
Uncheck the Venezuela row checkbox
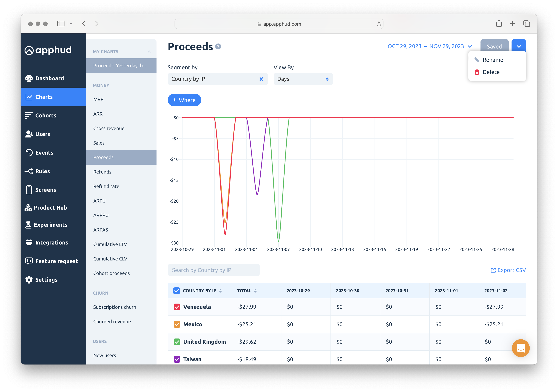tap(177, 307)
